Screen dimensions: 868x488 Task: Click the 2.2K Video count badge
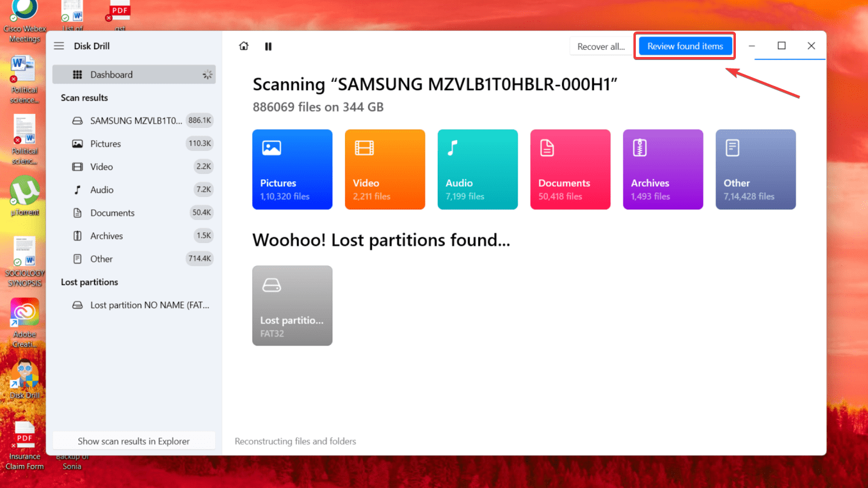(x=204, y=167)
